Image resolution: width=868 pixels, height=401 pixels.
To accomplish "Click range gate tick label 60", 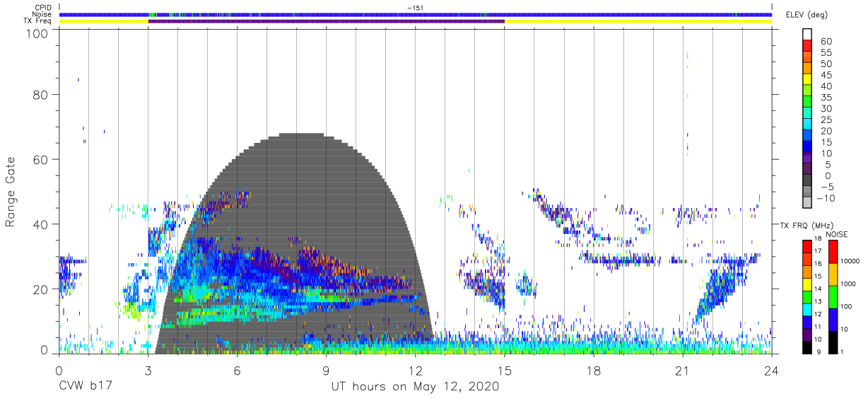I will click(42, 159).
